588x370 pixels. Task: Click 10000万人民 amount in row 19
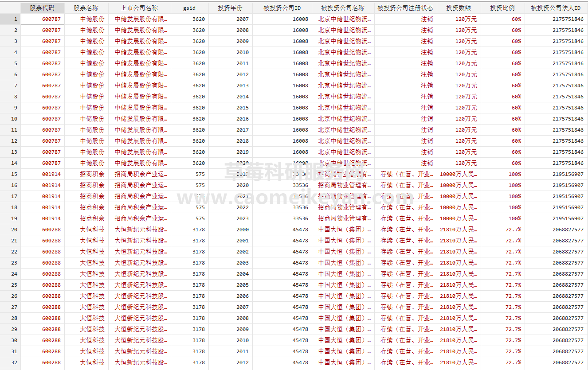click(459, 218)
